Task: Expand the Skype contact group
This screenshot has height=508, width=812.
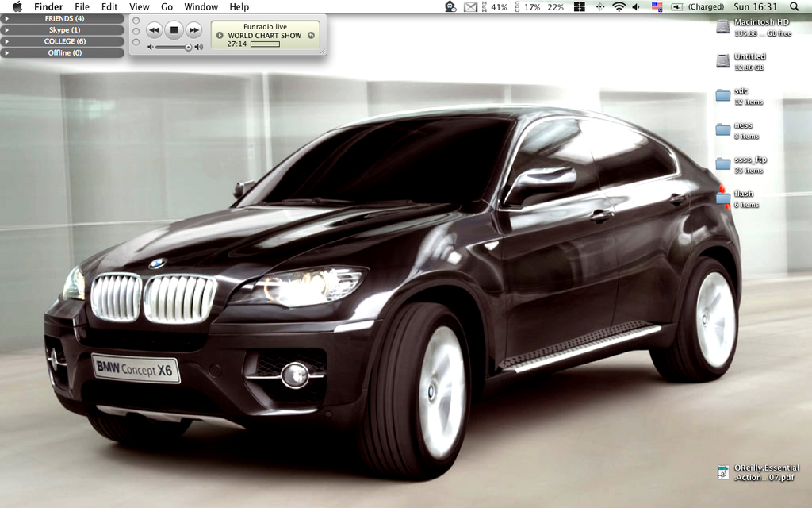Action: pos(7,29)
